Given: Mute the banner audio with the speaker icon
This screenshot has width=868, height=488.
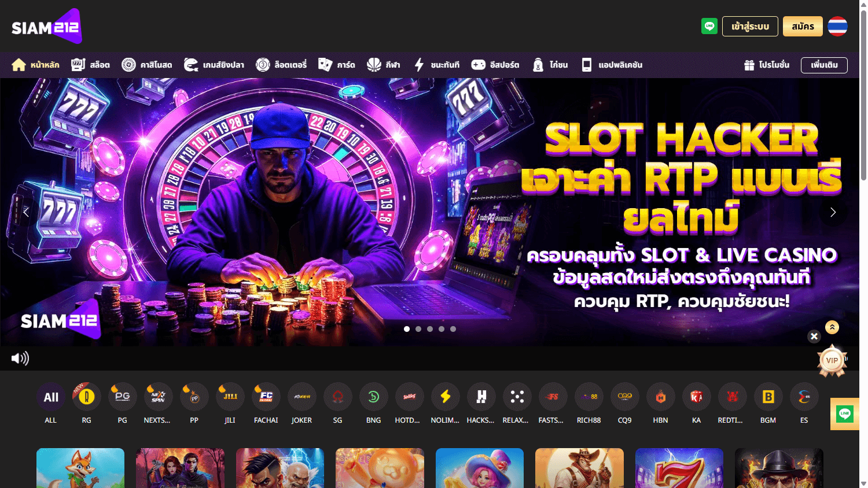Looking at the screenshot, I should pyautogui.click(x=20, y=358).
